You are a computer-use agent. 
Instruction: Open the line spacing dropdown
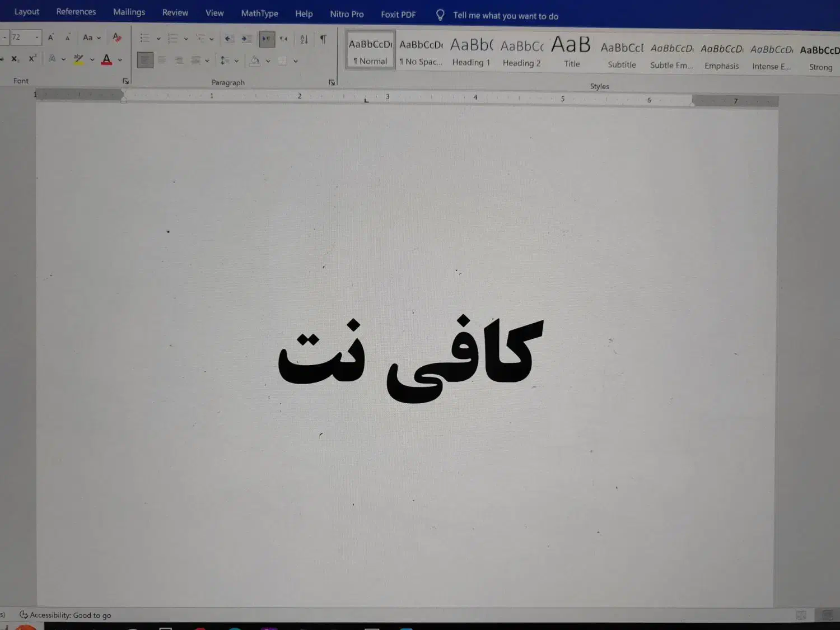[236, 60]
